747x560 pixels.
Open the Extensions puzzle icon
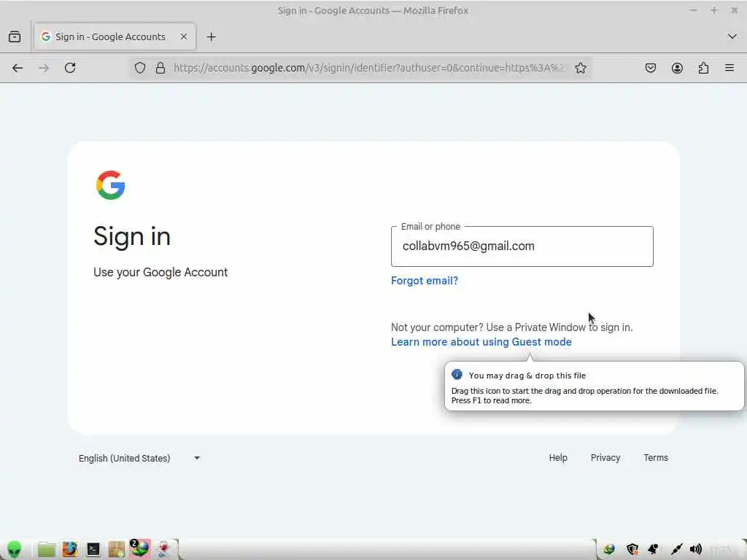[x=703, y=68]
